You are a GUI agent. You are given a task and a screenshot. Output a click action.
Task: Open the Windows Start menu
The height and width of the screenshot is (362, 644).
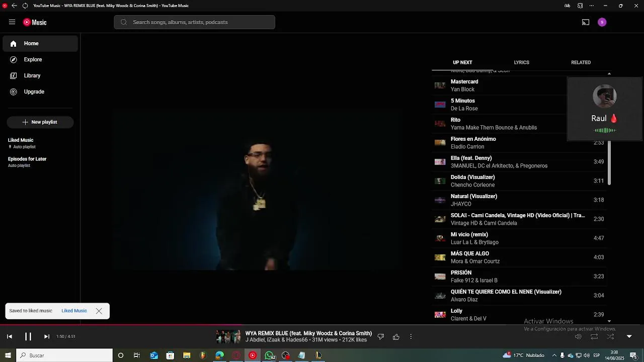pyautogui.click(x=8, y=355)
